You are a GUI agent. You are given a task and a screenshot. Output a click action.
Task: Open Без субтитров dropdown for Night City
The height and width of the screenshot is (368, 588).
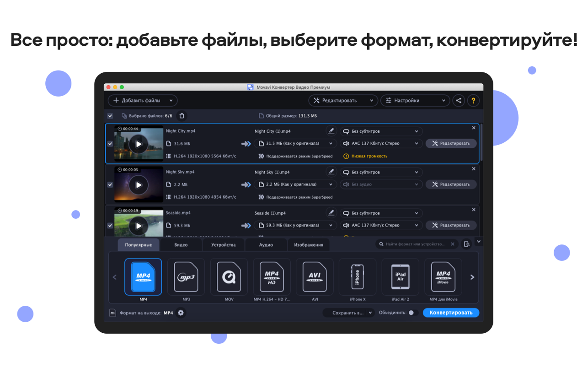(381, 131)
